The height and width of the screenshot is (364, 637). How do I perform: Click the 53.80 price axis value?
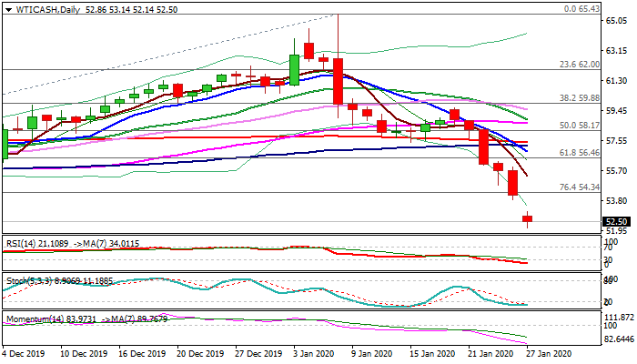point(616,201)
